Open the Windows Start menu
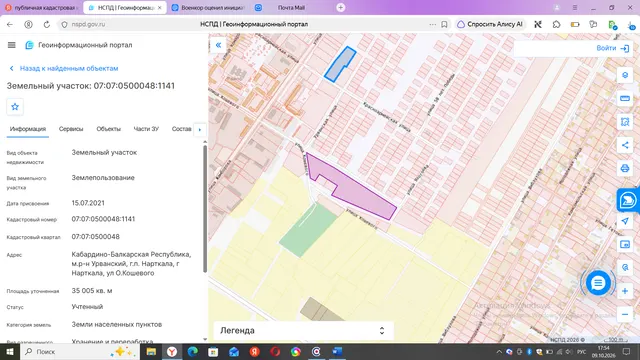Image resolution: width=640 pixels, height=360 pixels. (10, 351)
